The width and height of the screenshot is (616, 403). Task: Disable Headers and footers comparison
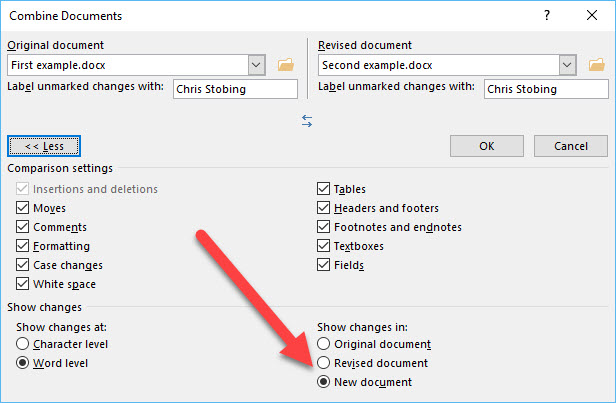(x=324, y=208)
